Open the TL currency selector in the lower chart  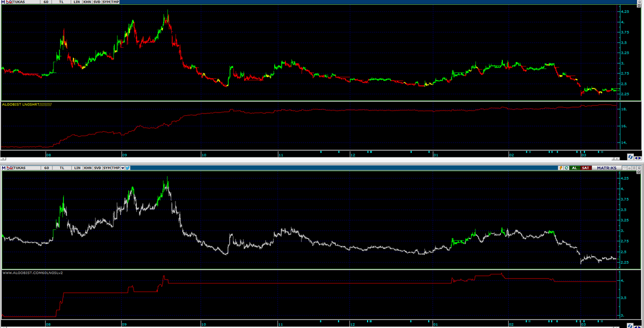(62, 168)
